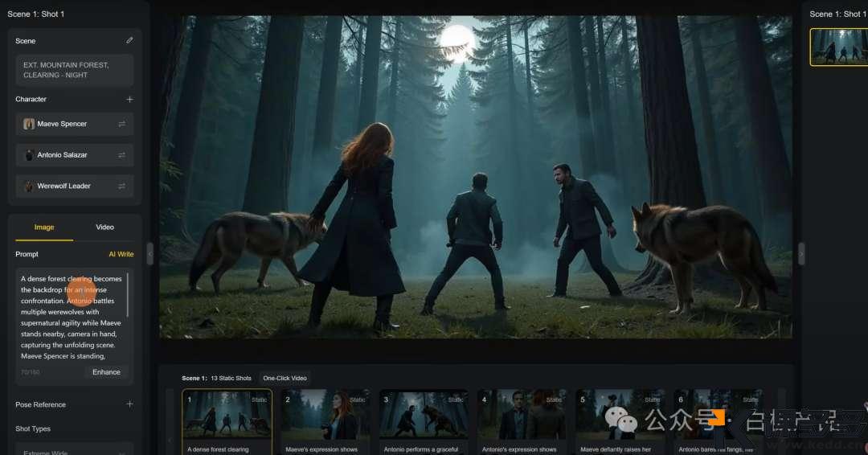Add a new character with plus icon
This screenshot has width=868, height=455.
point(129,100)
